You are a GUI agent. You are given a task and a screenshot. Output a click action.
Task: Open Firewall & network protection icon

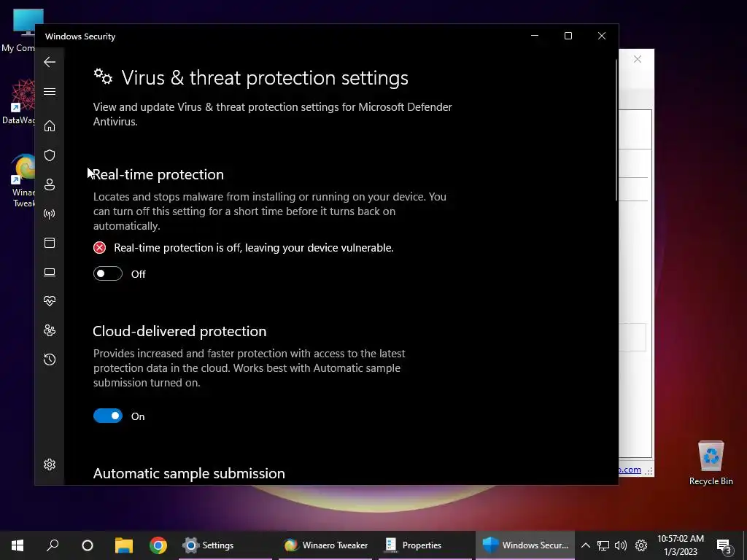tap(50, 214)
